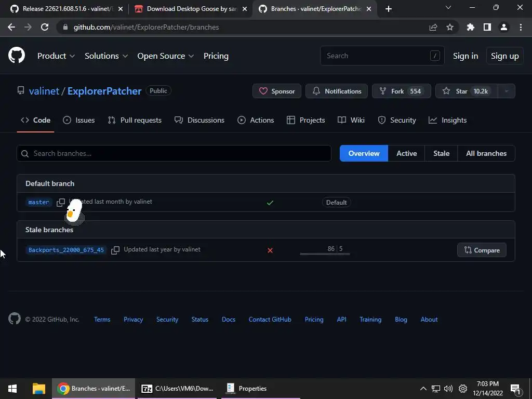This screenshot has width=532, height=399.
Task: Switch to the Wiki tab
Action: (351, 120)
